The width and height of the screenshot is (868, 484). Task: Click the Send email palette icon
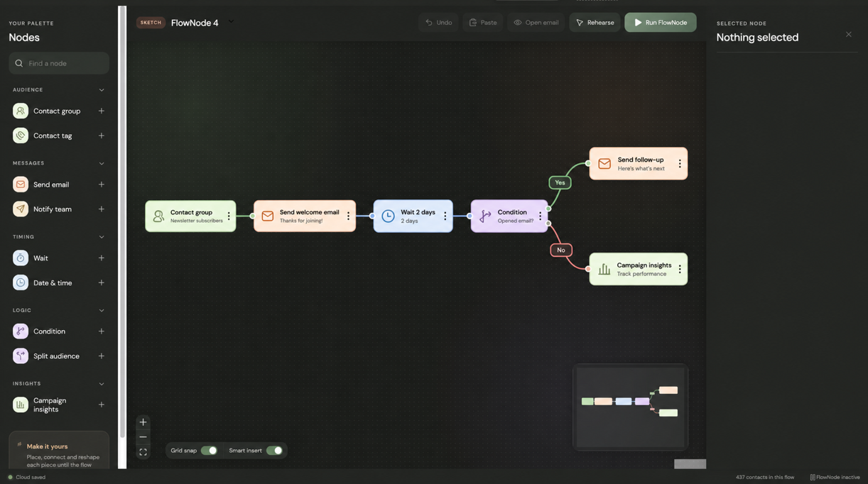(x=21, y=185)
